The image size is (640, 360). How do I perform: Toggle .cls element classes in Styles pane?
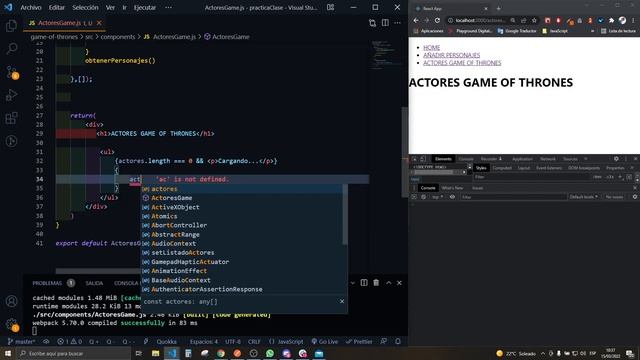coord(609,177)
